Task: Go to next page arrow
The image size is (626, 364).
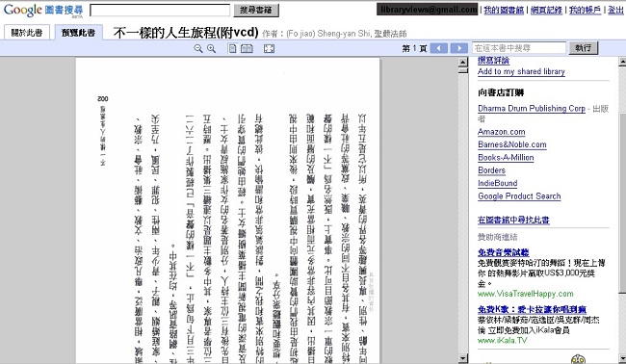Action: [x=458, y=48]
